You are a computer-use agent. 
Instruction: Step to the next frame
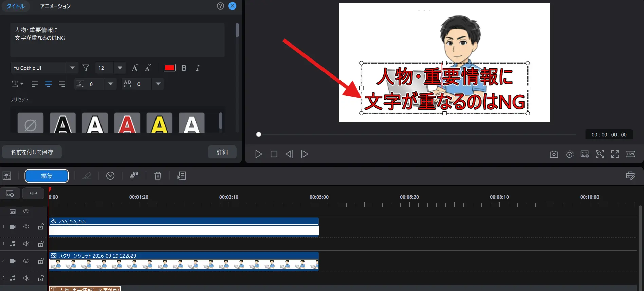point(305,154)
